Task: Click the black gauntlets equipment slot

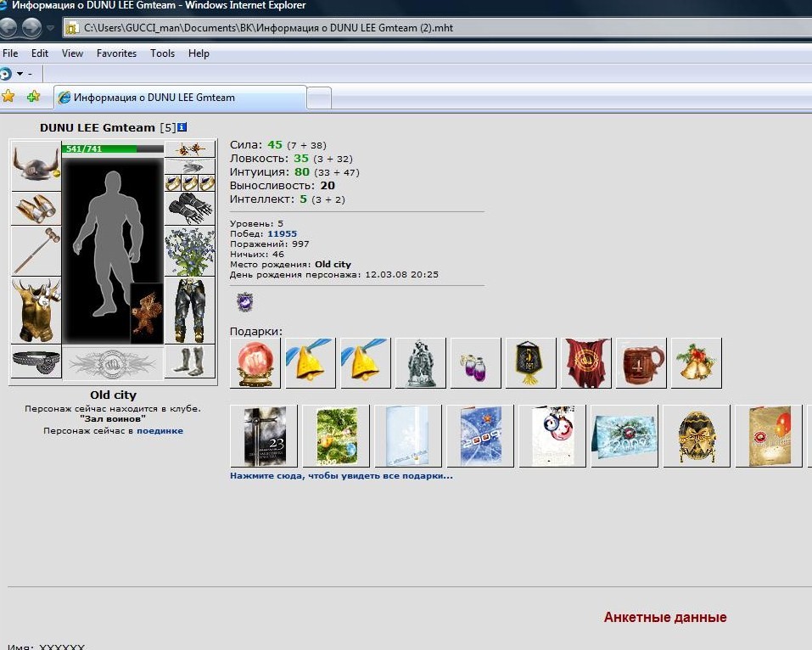Action: (189, 208)
